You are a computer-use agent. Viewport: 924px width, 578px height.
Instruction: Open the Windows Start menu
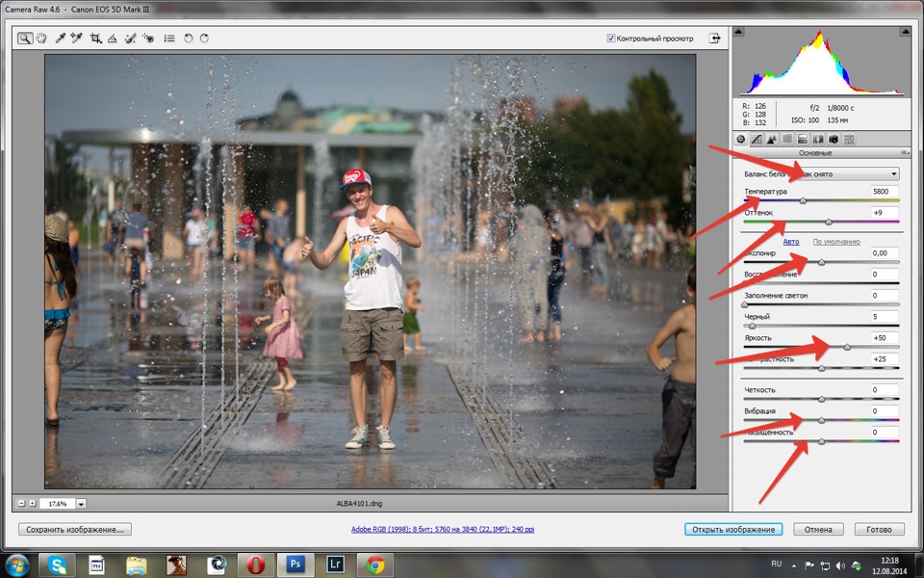coord(16,565)
